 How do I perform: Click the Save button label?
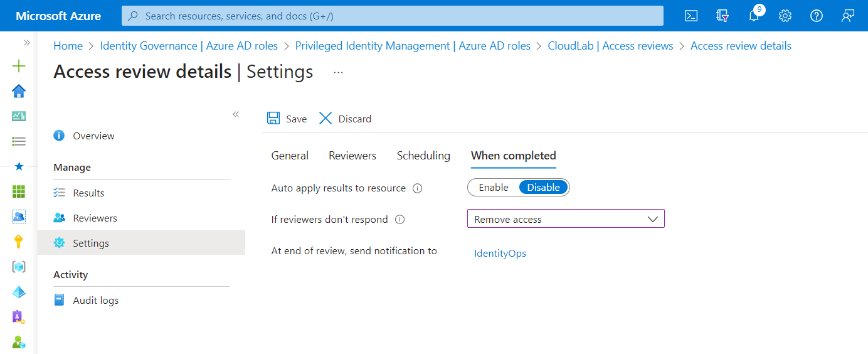coord(297,119)
